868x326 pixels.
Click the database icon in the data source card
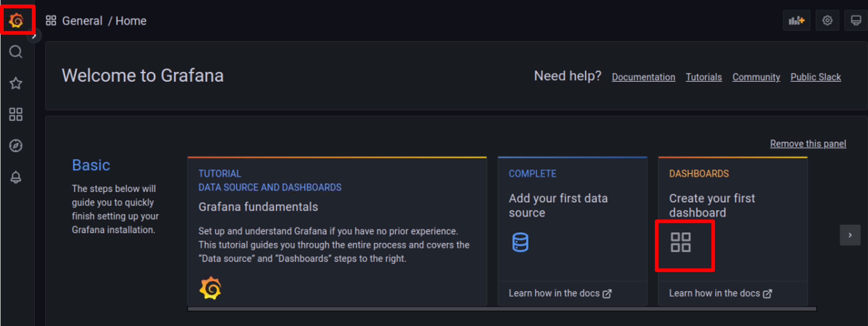click(x=520, y=242)
